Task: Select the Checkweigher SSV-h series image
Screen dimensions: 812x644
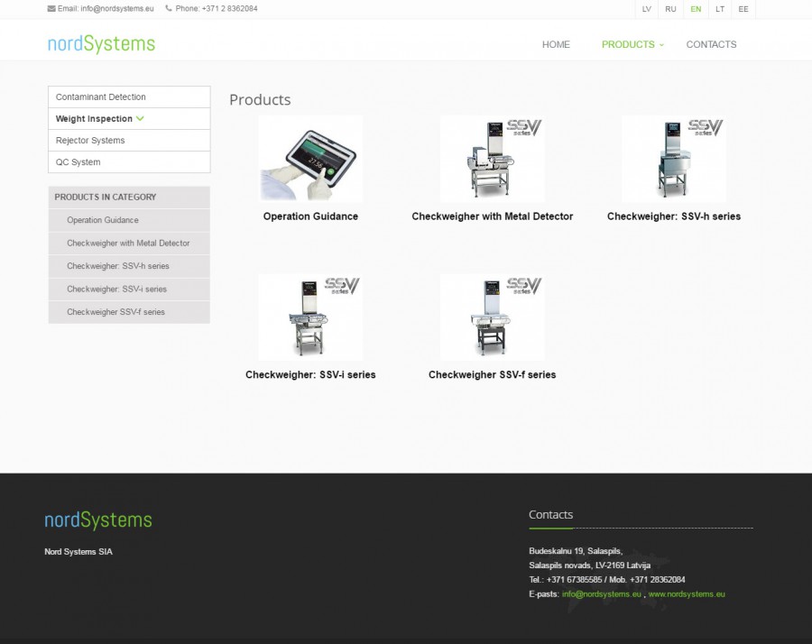Action: pos(673,159)
